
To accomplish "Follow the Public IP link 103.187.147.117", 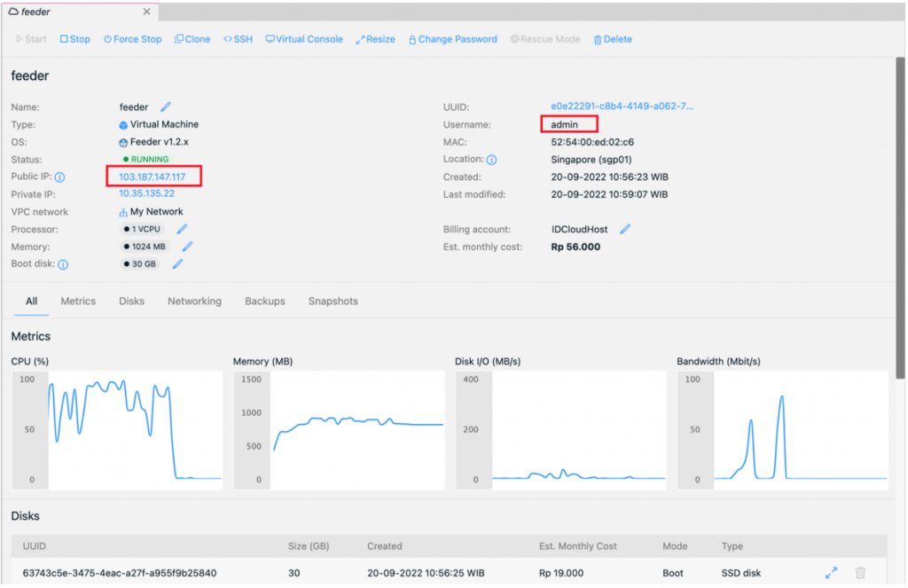I will tap(153, 176).
